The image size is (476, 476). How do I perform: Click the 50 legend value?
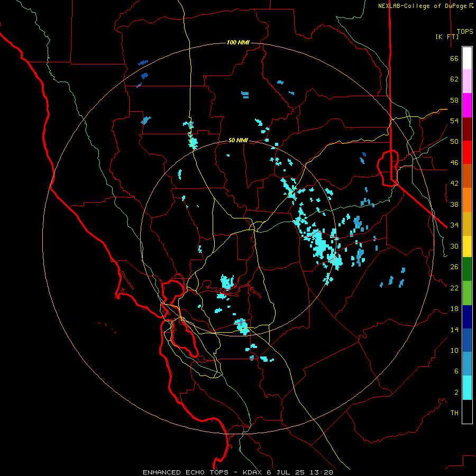[x=454, y=142]
